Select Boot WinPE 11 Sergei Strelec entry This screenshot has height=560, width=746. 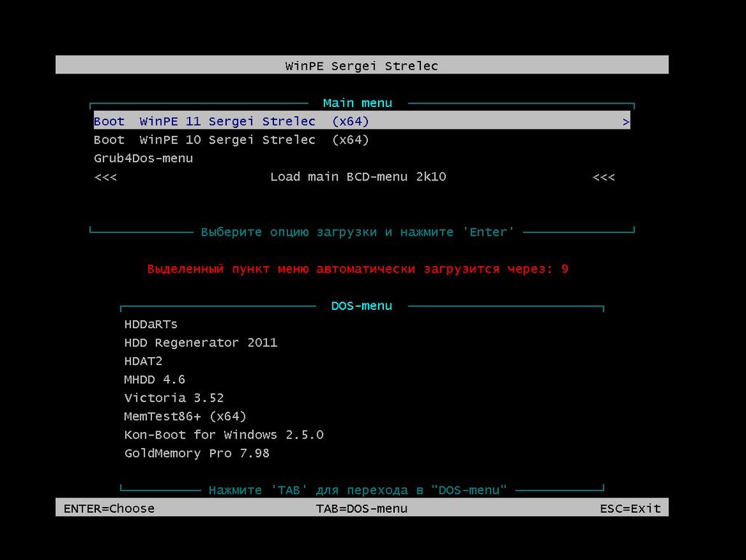point(231,121)
